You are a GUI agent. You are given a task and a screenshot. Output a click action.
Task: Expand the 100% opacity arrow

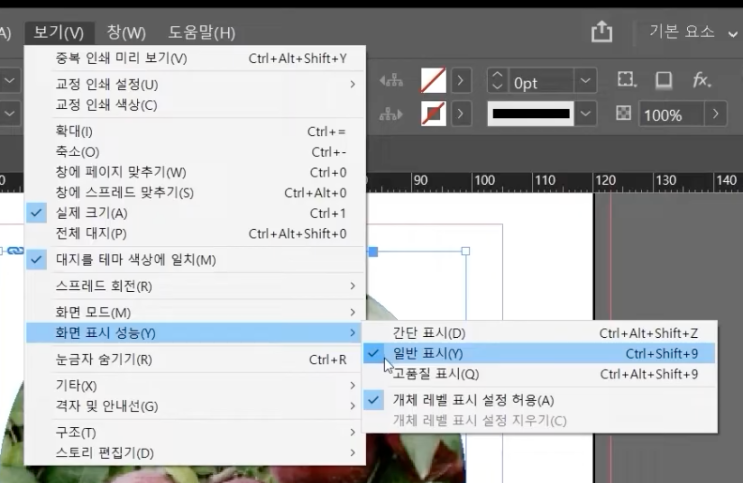[x=716, y=114]
